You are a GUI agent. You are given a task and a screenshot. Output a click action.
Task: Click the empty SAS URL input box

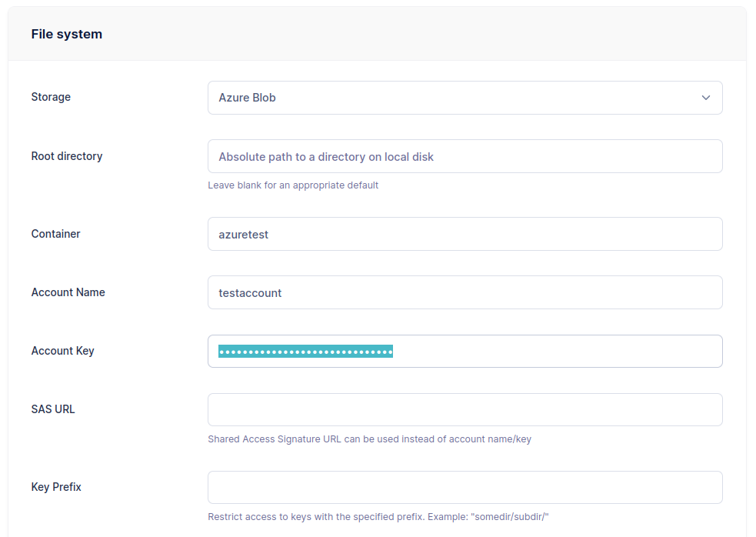pos(465,409)
